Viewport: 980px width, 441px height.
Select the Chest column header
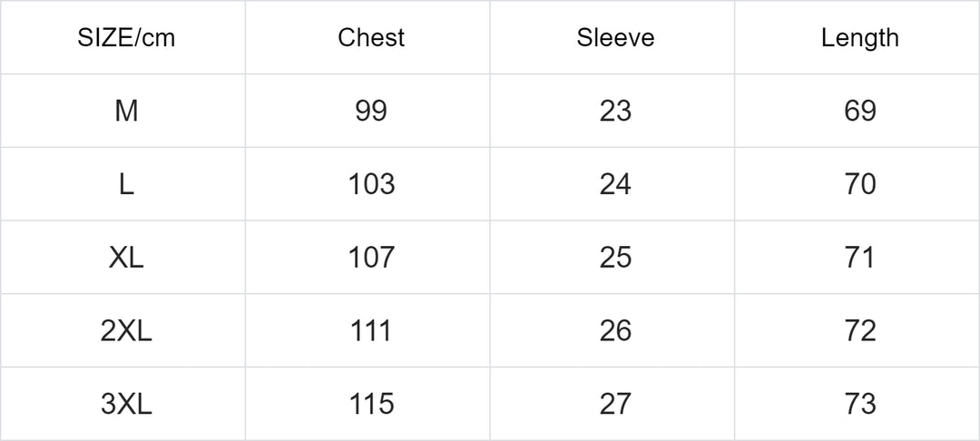pyautogui.click(x=371, y=38)
